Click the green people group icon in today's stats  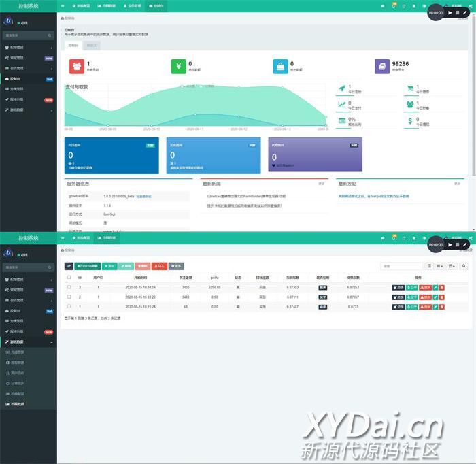click(410, 105)
